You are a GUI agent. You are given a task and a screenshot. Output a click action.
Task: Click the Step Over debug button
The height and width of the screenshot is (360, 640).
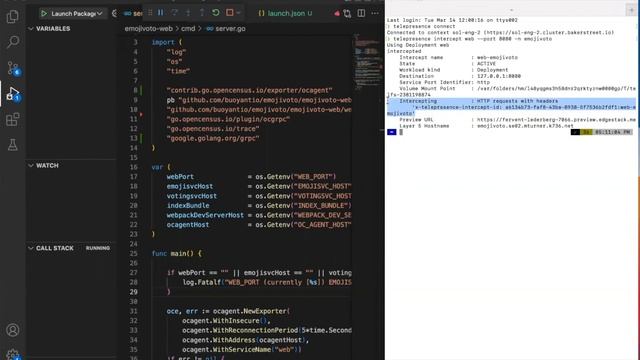point(174,13)
